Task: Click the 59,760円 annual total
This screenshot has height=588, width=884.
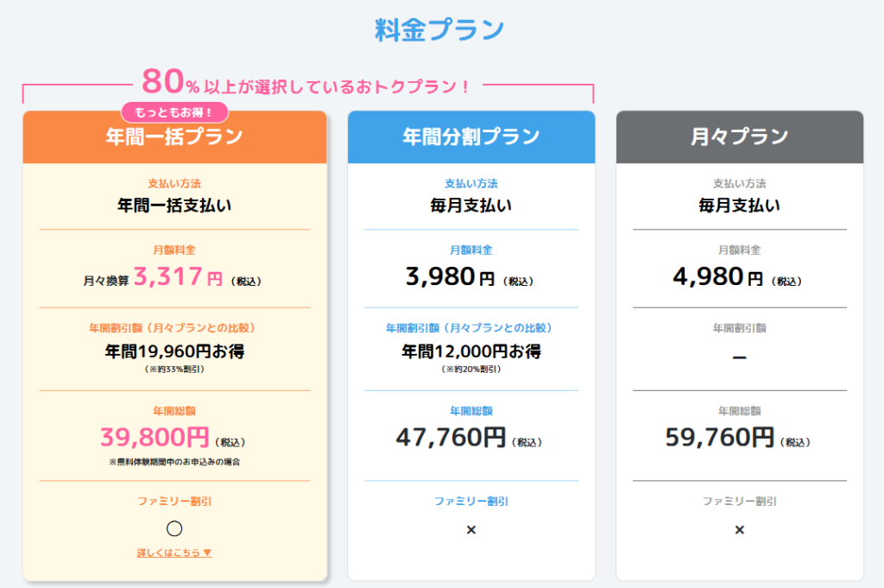Action: pos(719,438)
